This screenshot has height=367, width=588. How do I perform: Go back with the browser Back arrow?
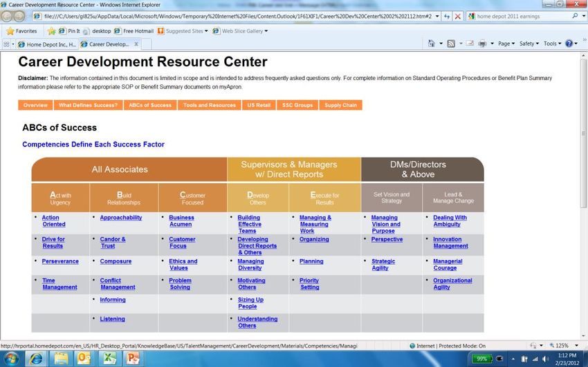pyautogui.click(x=7, y=17)
